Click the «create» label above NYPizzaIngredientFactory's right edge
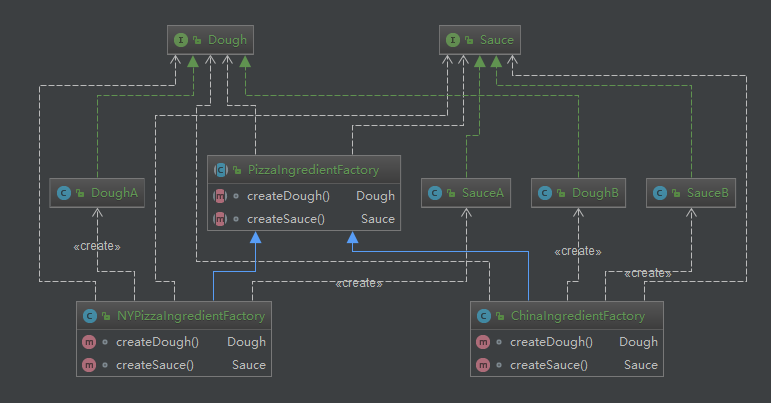The width and height of the screenshot is (771, 403). [359, 284]
